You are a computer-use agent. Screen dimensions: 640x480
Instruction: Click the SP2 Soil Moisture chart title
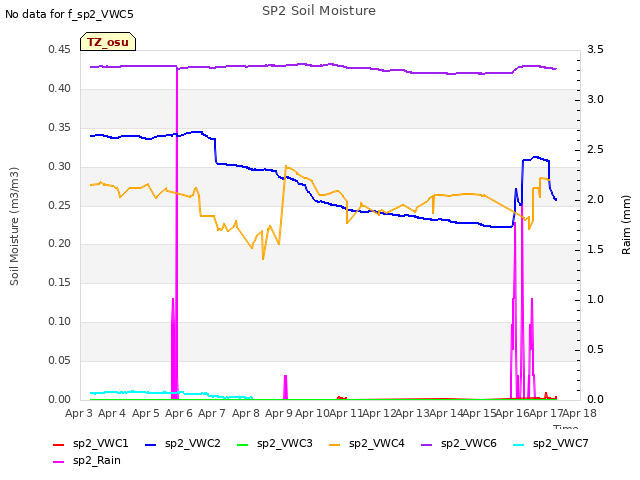click(318, 11)
